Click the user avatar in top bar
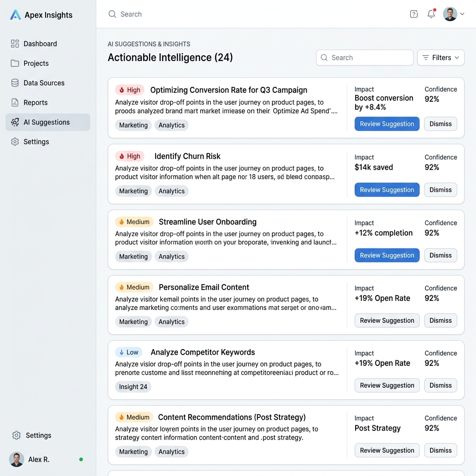 click(x=450, y=14)
